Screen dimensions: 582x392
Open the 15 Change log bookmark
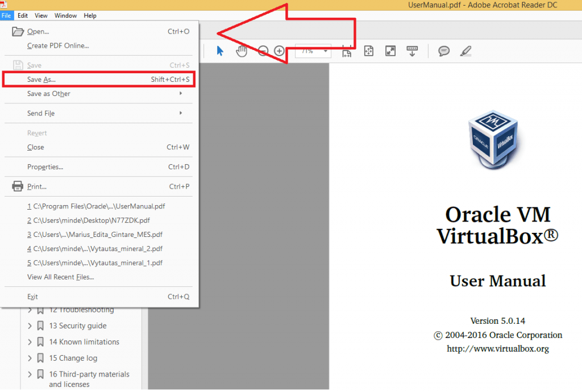(73, 358)
